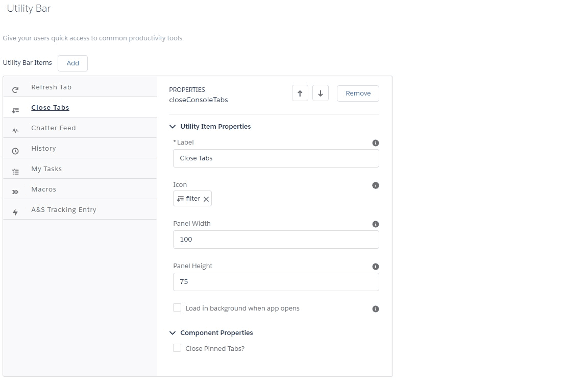
Task: Click the Utility Bar Items label
Action: tap(28, 63)
